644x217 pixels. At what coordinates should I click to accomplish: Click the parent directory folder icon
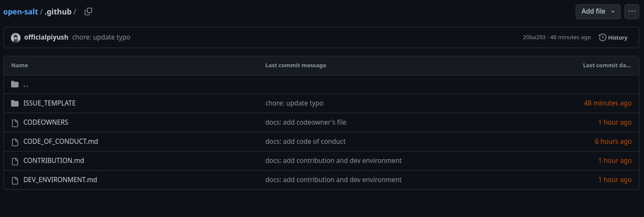coord(15,84)
